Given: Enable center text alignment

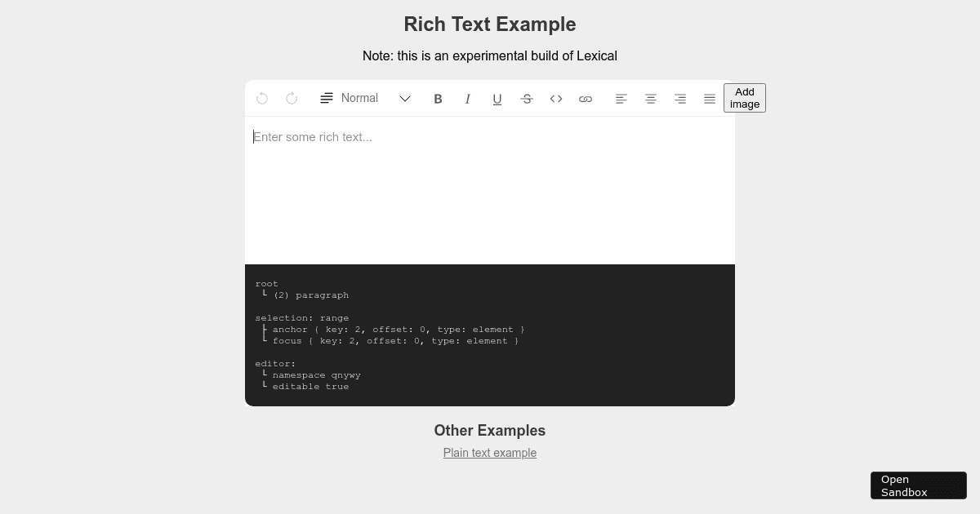Looking at the screenshot, I should (651, 98).
